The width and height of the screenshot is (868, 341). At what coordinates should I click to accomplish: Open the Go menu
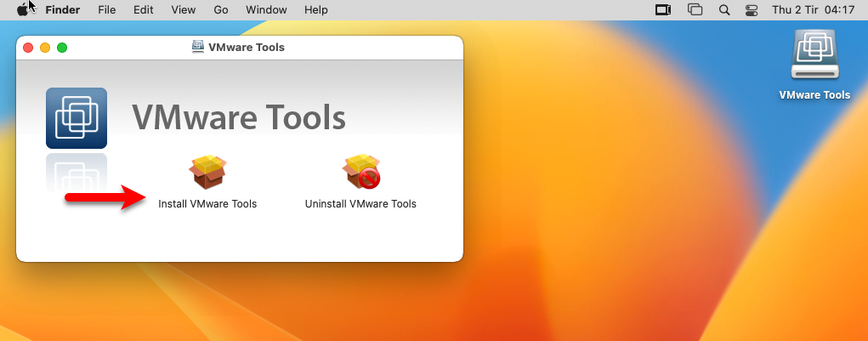(221, 10)
